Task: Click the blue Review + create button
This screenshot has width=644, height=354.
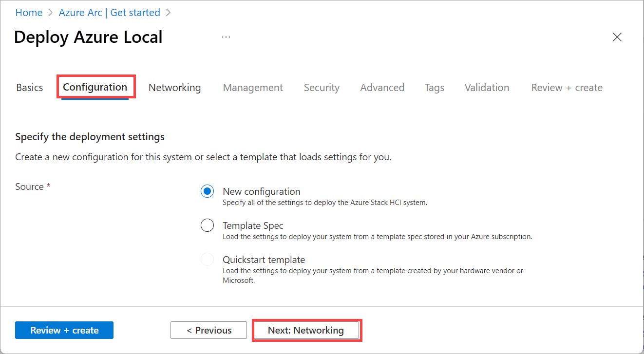Action: coord(64,330)
